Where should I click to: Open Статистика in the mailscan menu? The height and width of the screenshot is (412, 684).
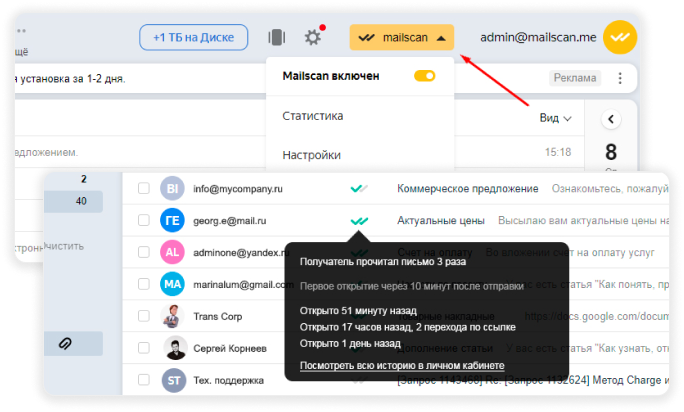click(312, 116)
